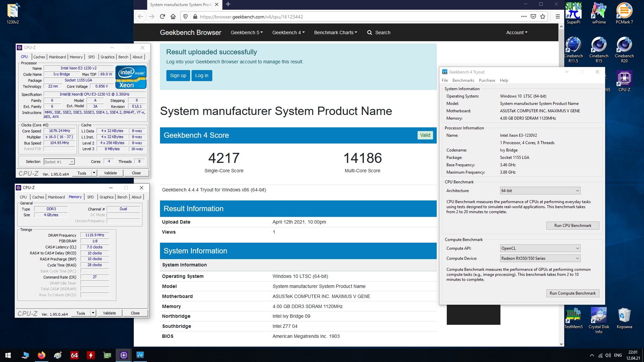Open the Socket #1 selection dropdown
Image resolution: width=644 pixels, height=362 pixels.
(x=59, y=162)
